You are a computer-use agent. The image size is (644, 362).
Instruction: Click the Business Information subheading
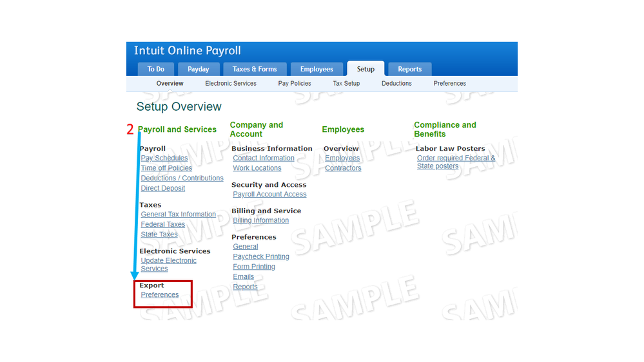coord(272,149)
